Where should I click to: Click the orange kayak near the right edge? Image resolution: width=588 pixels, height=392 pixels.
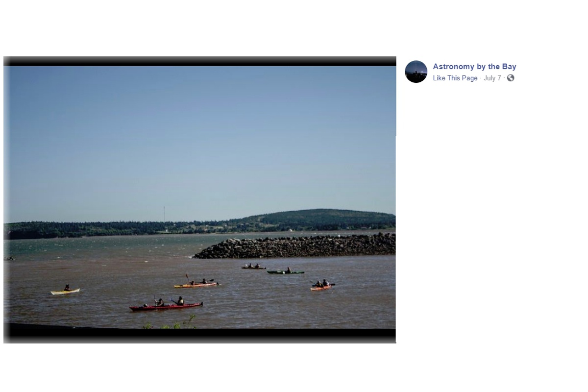click(321, 287)
